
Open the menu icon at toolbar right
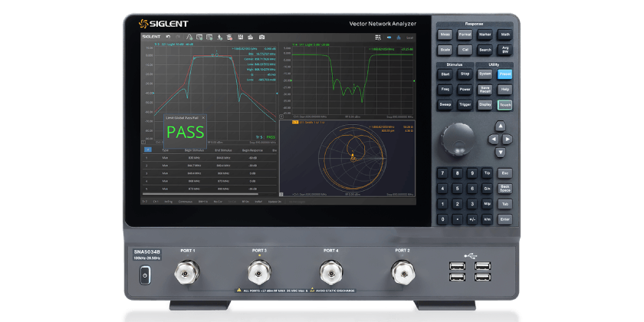coord(377,36)
